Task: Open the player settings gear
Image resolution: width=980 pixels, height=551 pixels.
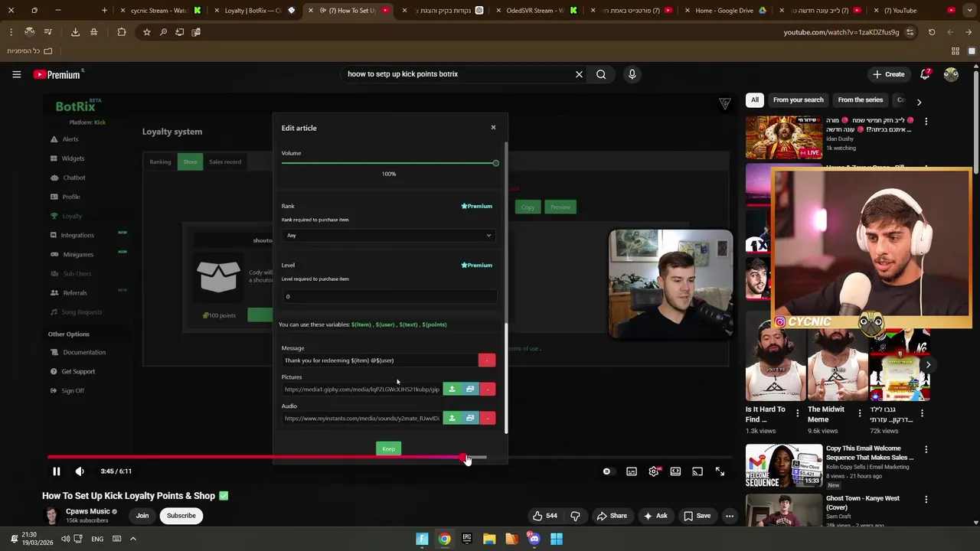Action: coord(654,471)
